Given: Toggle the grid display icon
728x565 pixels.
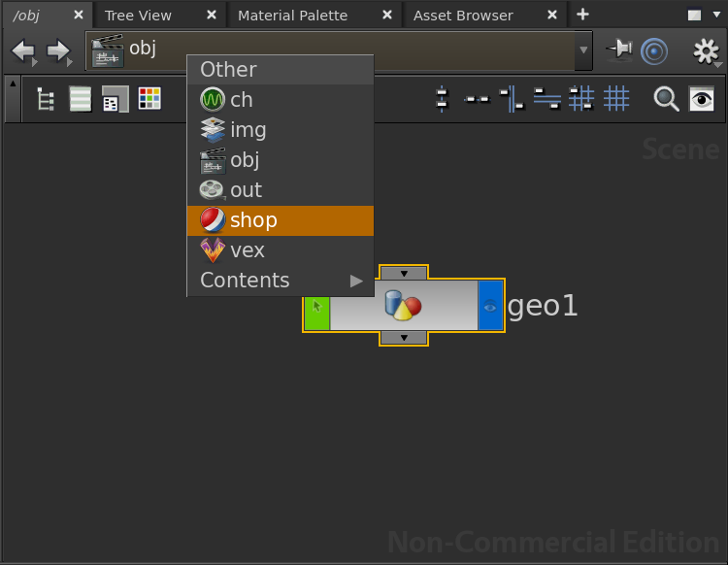Looking at the screenshot, I should [616, 98].
